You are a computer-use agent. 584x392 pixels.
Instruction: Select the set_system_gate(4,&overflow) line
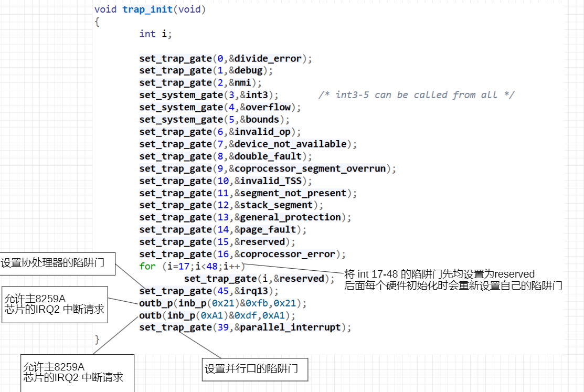[220, 108]
